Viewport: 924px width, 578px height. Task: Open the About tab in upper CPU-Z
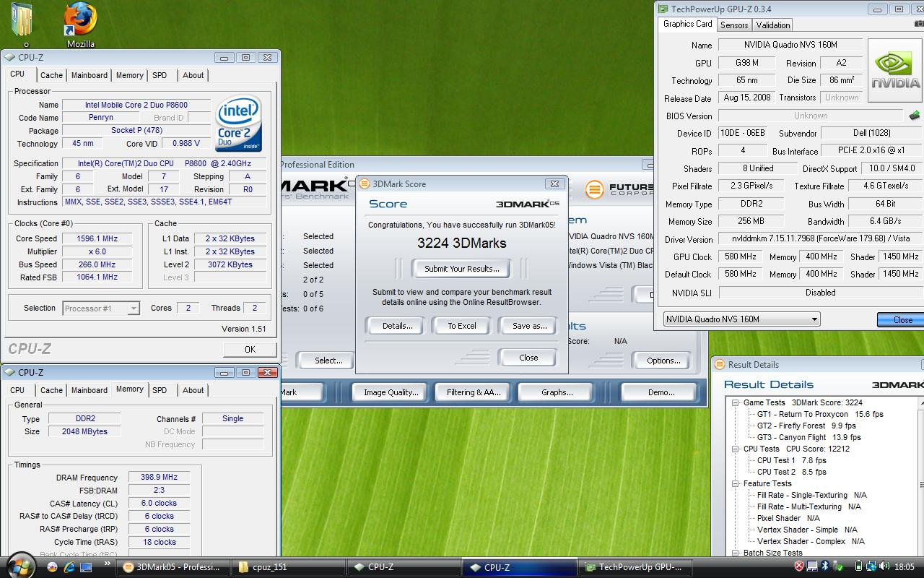(193, 75)
